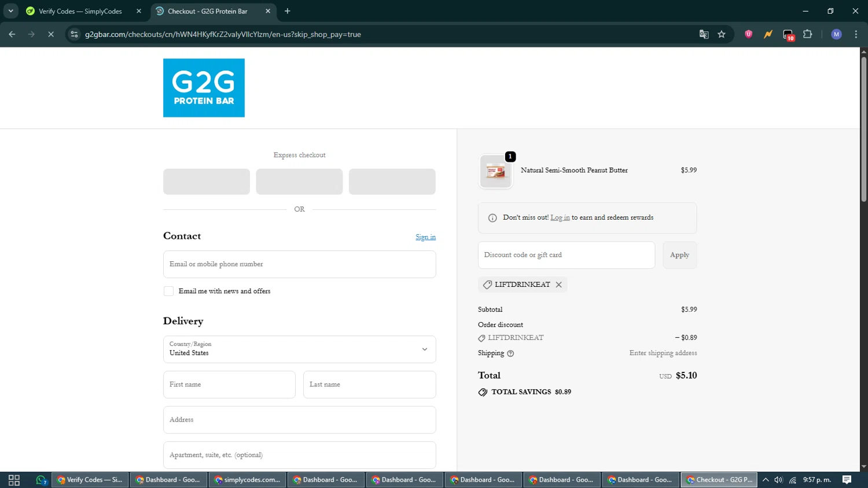Click the Total Savings tag icon
Screen dimensions: 868x488
coord(483,392)
